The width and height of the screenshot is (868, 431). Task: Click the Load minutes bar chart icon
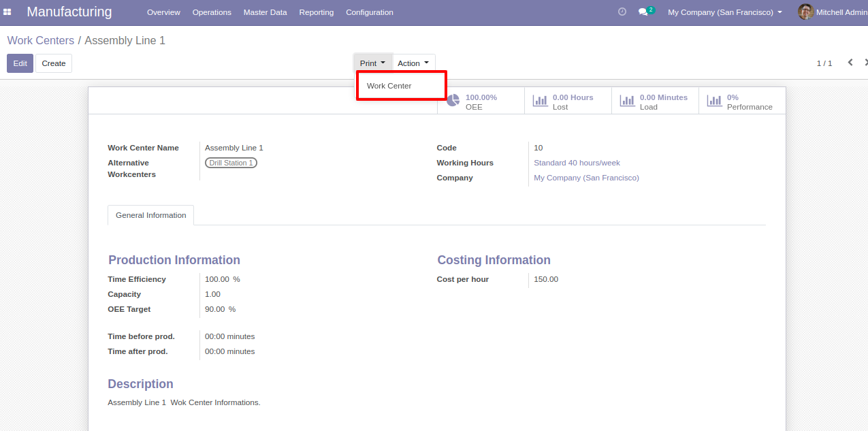point(627,101)
